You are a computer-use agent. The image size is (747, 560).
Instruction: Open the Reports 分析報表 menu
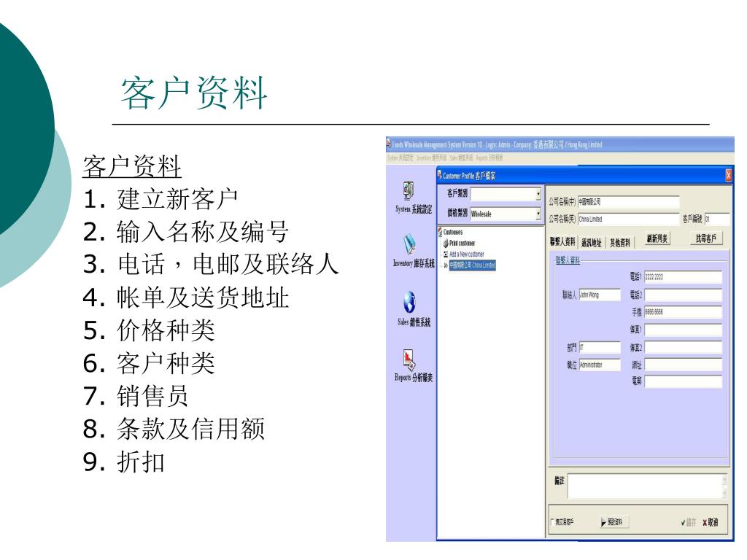(x=489, y=157)
